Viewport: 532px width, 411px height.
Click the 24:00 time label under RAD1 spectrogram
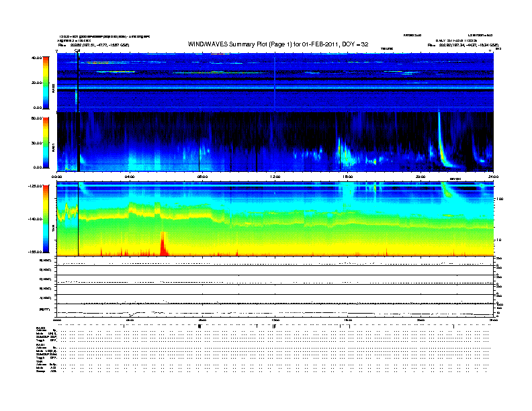tap(493, 177)
